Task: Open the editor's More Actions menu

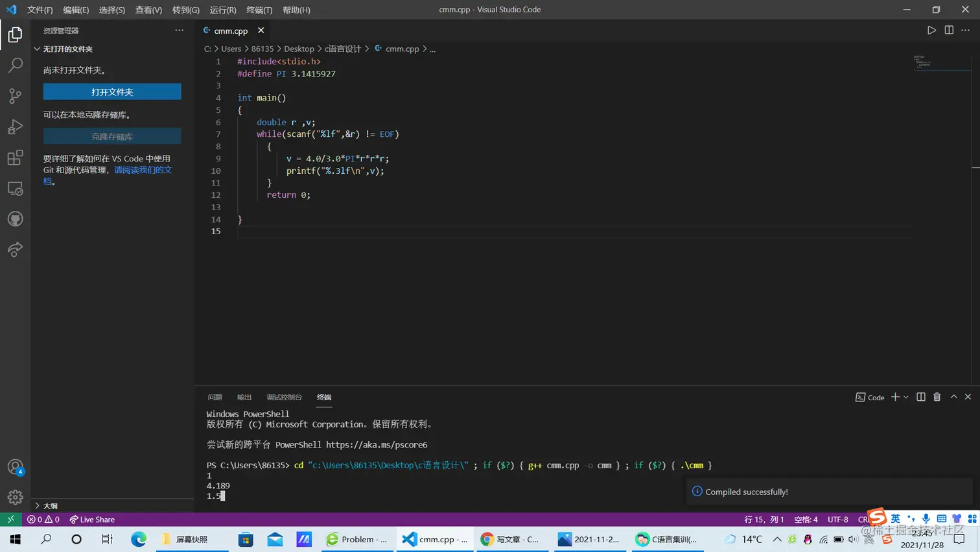Action: click(965, 30)
